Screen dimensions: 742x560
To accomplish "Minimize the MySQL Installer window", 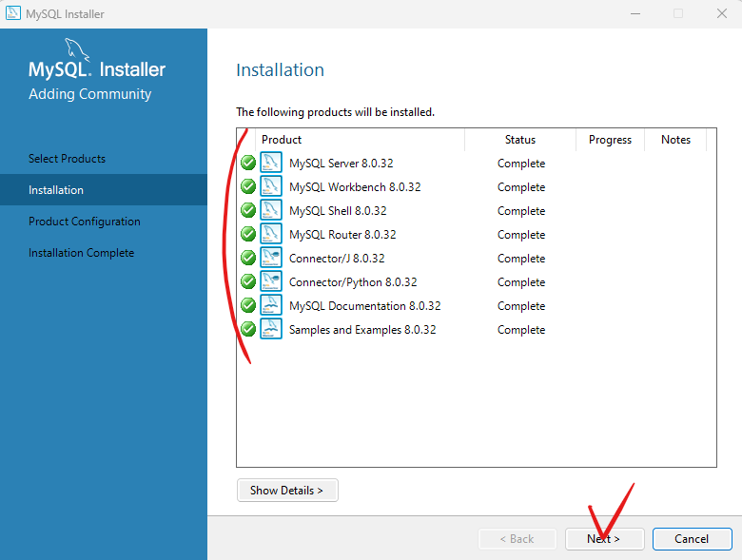I will coord(635,13).
